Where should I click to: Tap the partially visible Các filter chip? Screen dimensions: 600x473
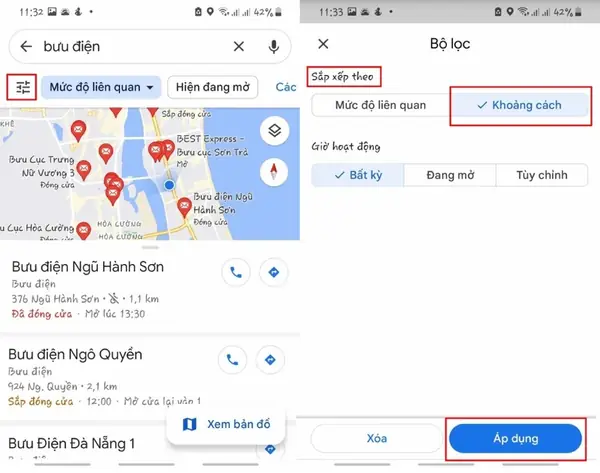[286, 87]
